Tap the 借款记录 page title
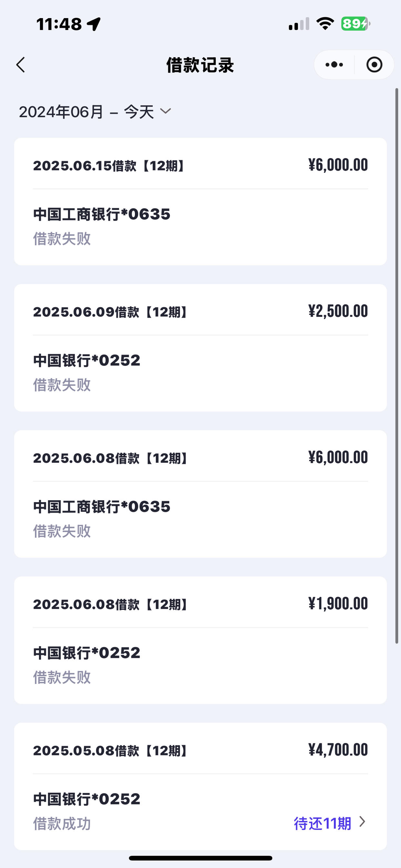 (x=200, y=65)
